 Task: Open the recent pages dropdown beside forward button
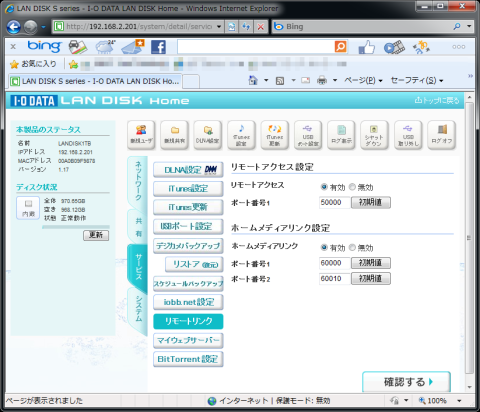coord(43,27)
